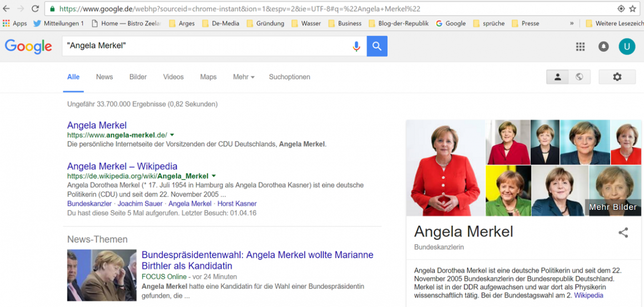Open dropdown arrow beside Wikipedia URL

214,176
